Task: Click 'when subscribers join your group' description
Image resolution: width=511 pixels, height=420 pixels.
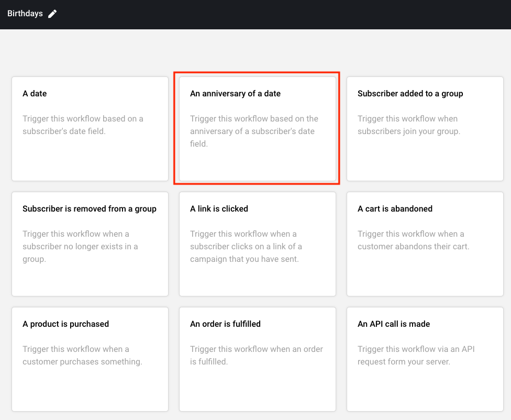Action: click(x=408, y=125)
